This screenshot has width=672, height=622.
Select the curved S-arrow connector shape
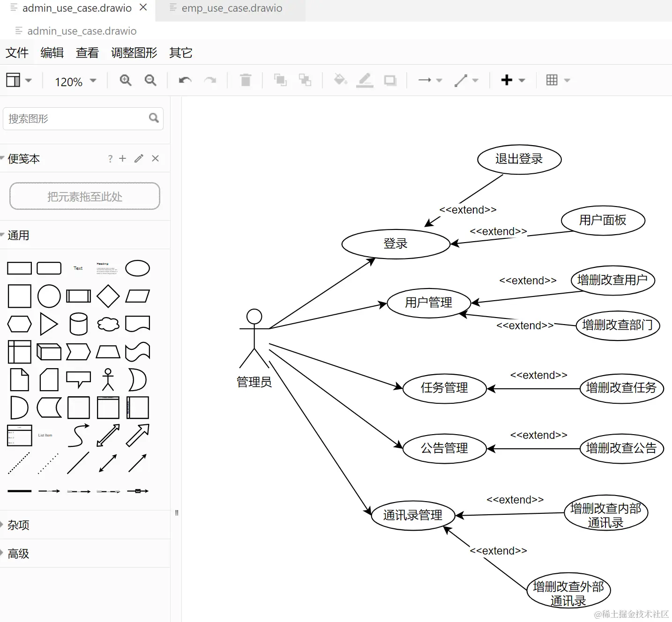pyautogui.click(x=79, y=435)
